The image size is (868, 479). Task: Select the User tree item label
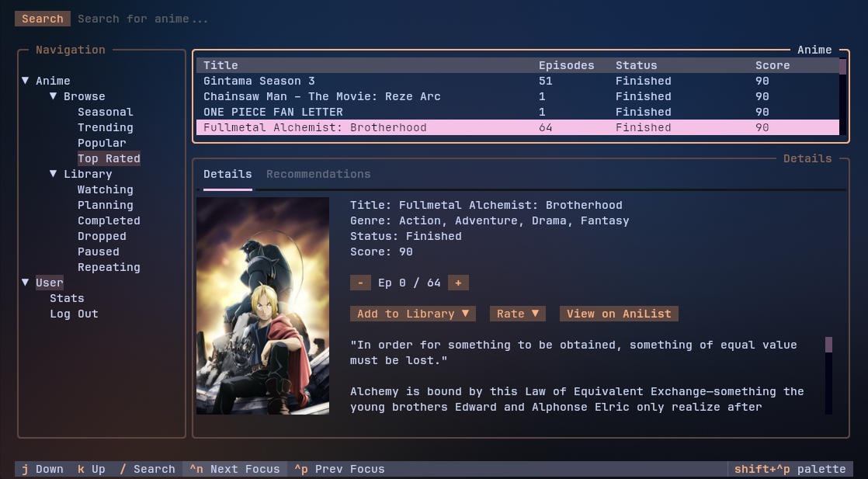point(50,283)
